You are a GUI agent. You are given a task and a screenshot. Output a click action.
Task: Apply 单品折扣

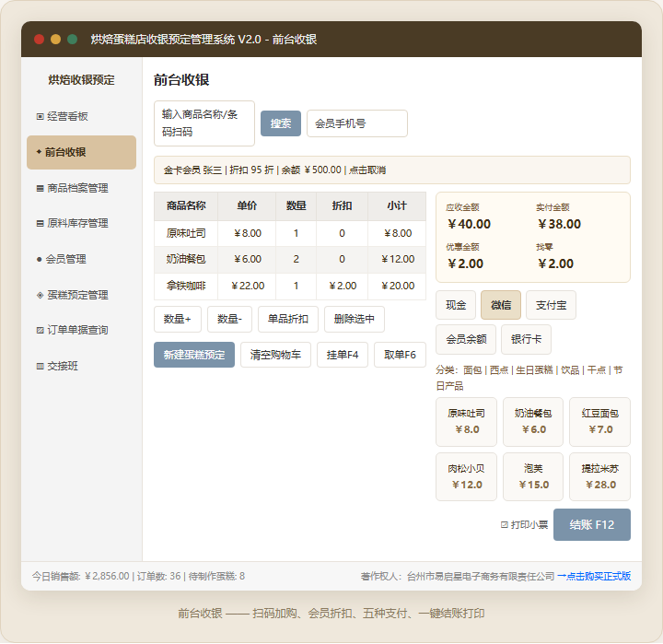(288, 319)
